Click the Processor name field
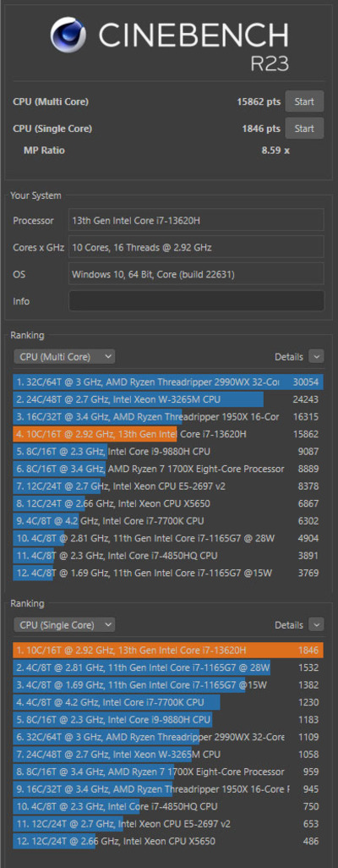The image size is (338, 868). [x=196, y=220]
